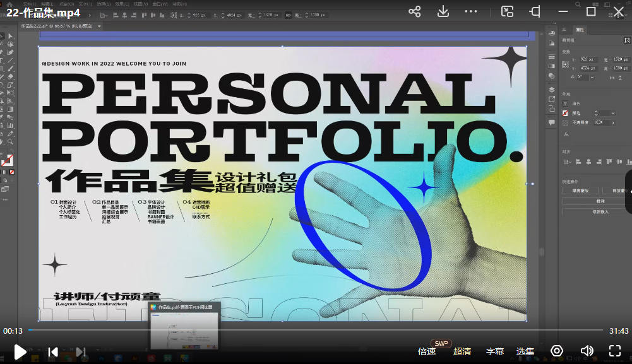Click the share icon in player header
Viewport: 632px width, 364px height.
click(x=414, y=11)
